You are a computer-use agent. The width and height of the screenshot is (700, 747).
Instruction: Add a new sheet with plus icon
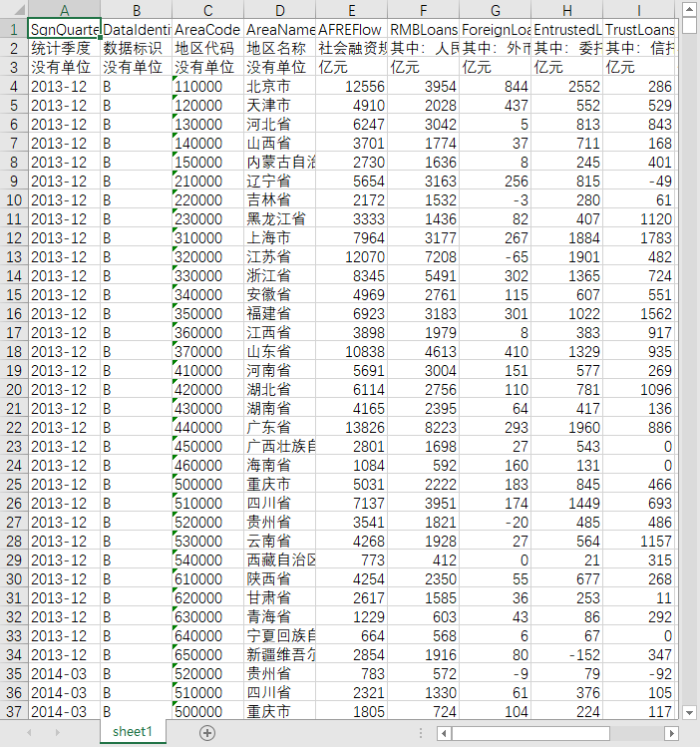[207, 733]
